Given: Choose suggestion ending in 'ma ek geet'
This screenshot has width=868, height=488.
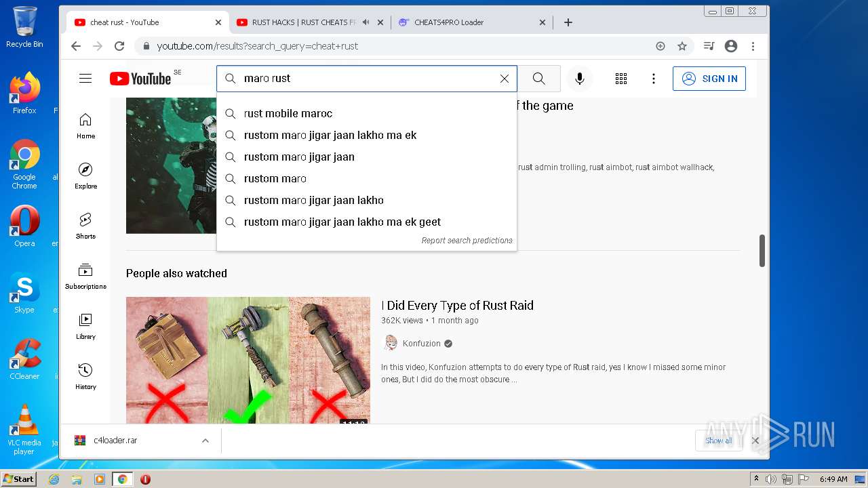Looking at the screenshot, I should click(367, 222).
